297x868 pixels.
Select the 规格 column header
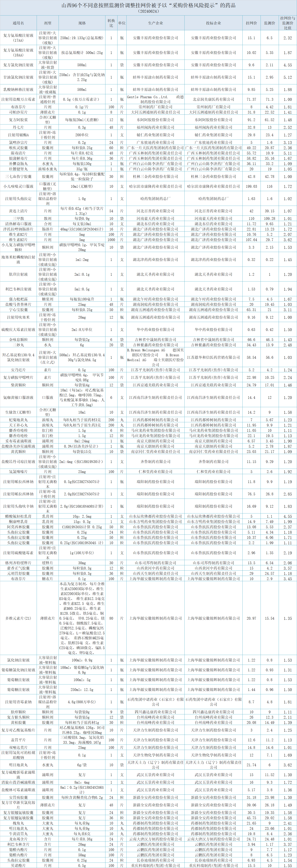(82, 23)
